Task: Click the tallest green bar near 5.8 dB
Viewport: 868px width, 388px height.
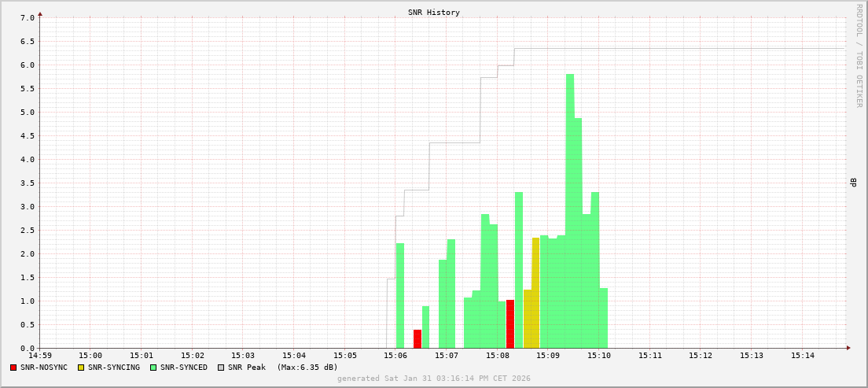Action: 570,212
